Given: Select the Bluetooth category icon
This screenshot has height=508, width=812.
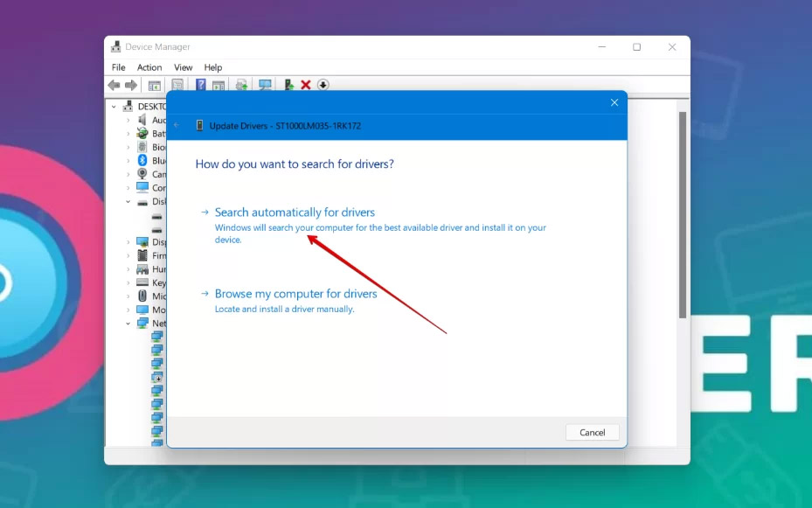Looking at the screenshot, I should 142,160.
